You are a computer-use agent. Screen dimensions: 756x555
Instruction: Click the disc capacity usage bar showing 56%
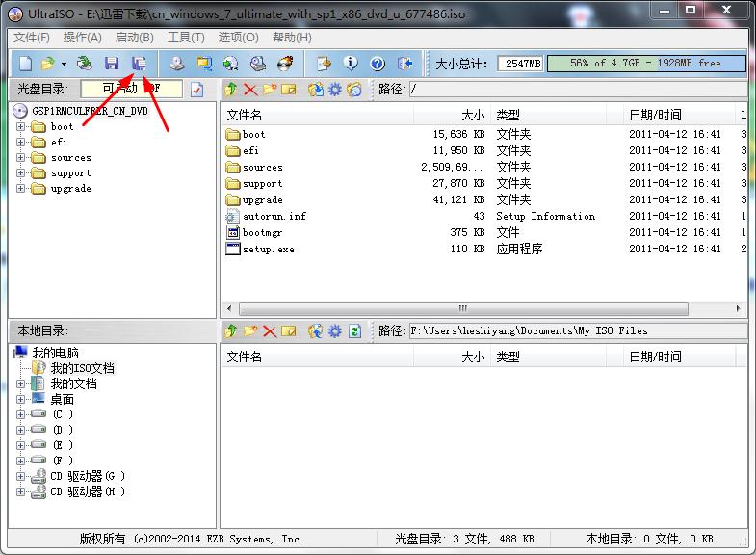[x=646, y=64]
